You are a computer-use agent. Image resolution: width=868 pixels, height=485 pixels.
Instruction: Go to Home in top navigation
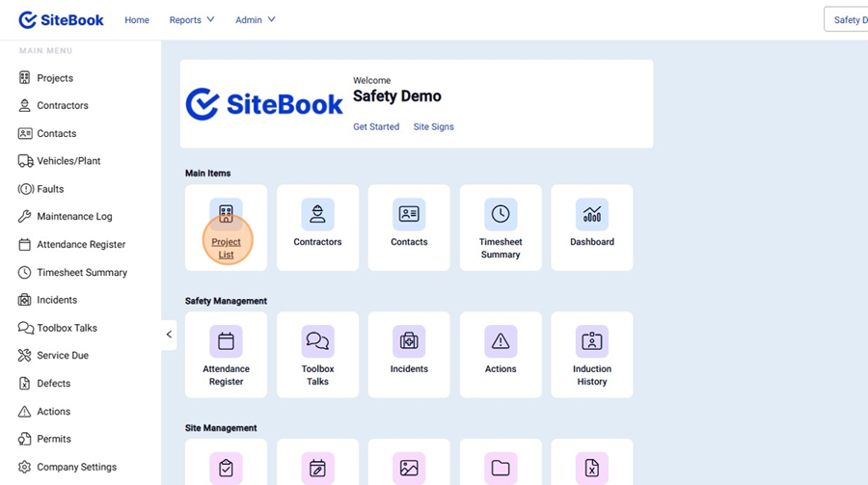click(x=137, y=20)
